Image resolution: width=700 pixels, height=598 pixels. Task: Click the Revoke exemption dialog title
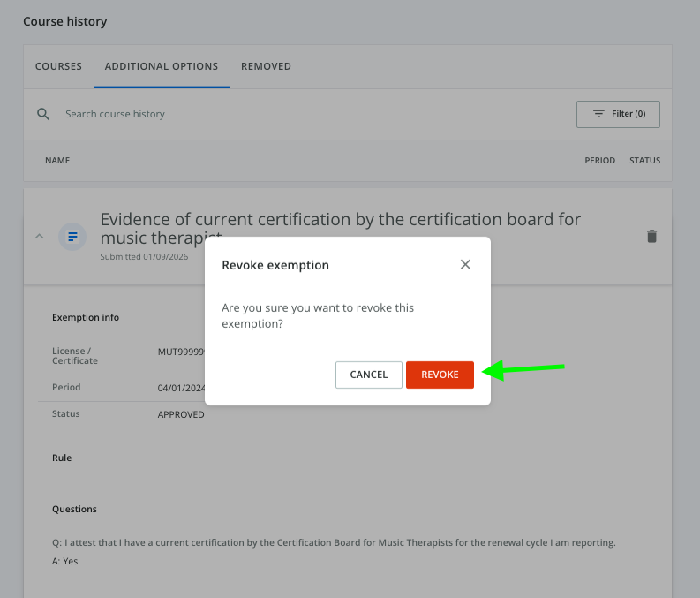275,265
